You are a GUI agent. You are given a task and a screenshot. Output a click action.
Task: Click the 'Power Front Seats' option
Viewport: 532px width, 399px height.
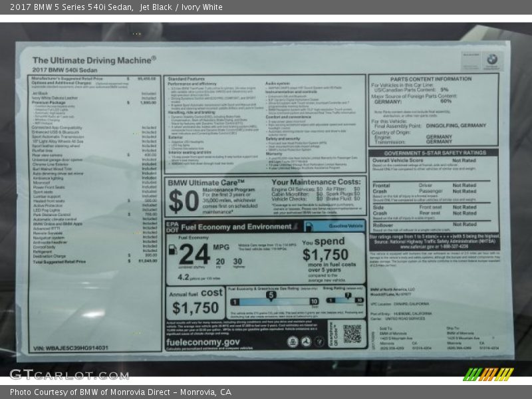click(94, 187)
